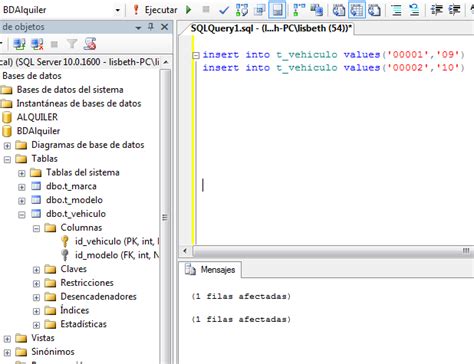Expand the Vistas folder
The height and width of the screenshot is (364, 474).
pos(7,339)
